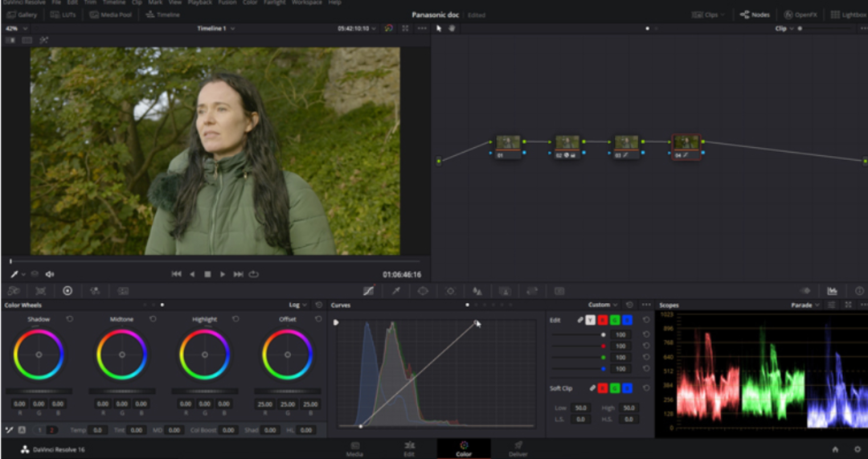Open the Media Pool panel

tap(111, 14)
